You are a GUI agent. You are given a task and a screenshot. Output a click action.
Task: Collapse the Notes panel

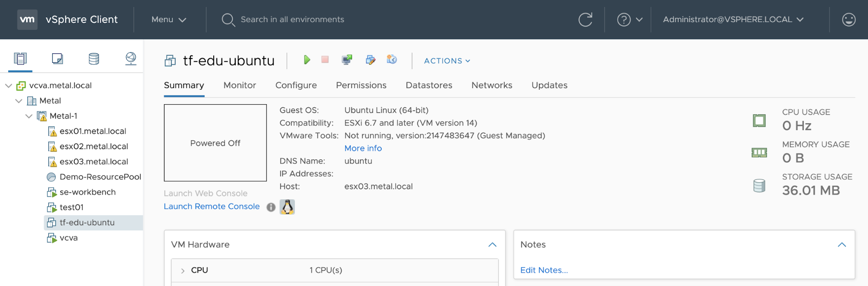(x=842, y=245)
